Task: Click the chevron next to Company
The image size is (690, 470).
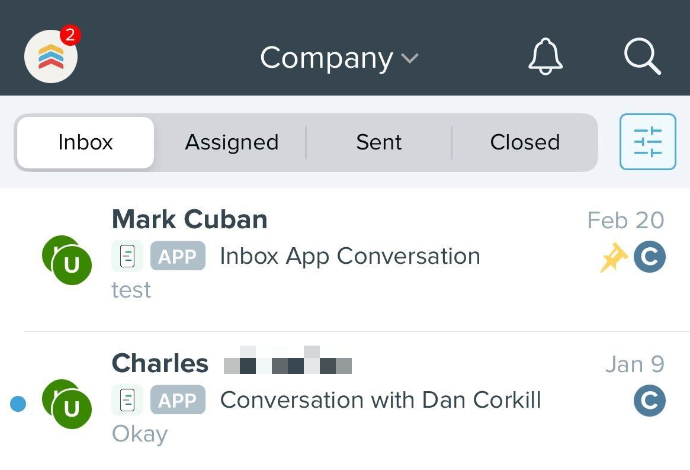Action: click(410, 59)
